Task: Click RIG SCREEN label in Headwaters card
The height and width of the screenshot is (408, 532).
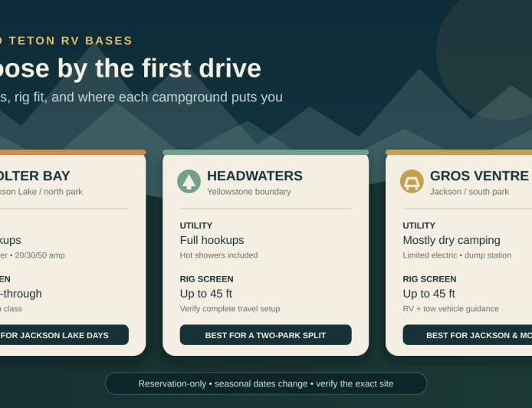Action: coord(206,279)
